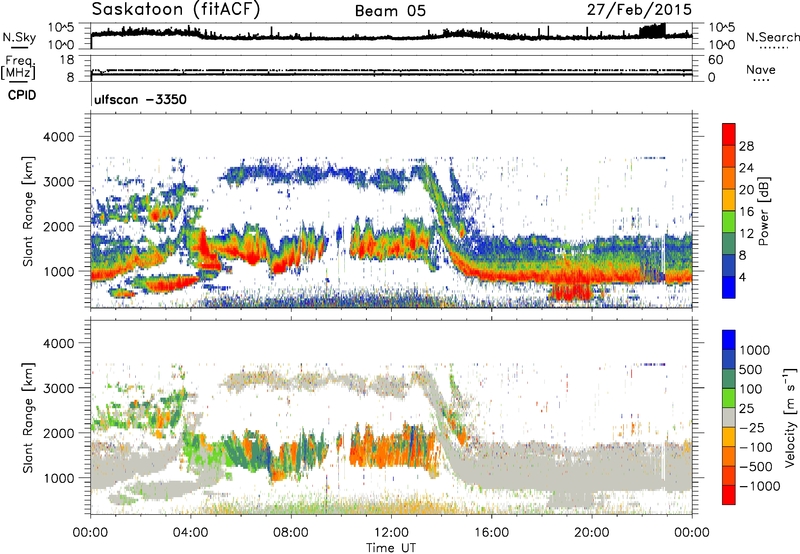Click the '500' label on the Velocity scale
The image size is (800, 554).
point(751,369)
